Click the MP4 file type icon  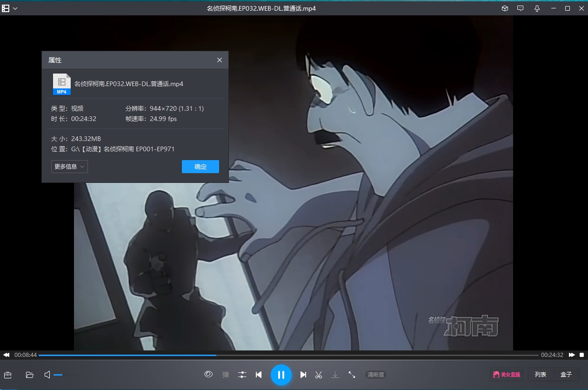[x=61, y=84]
